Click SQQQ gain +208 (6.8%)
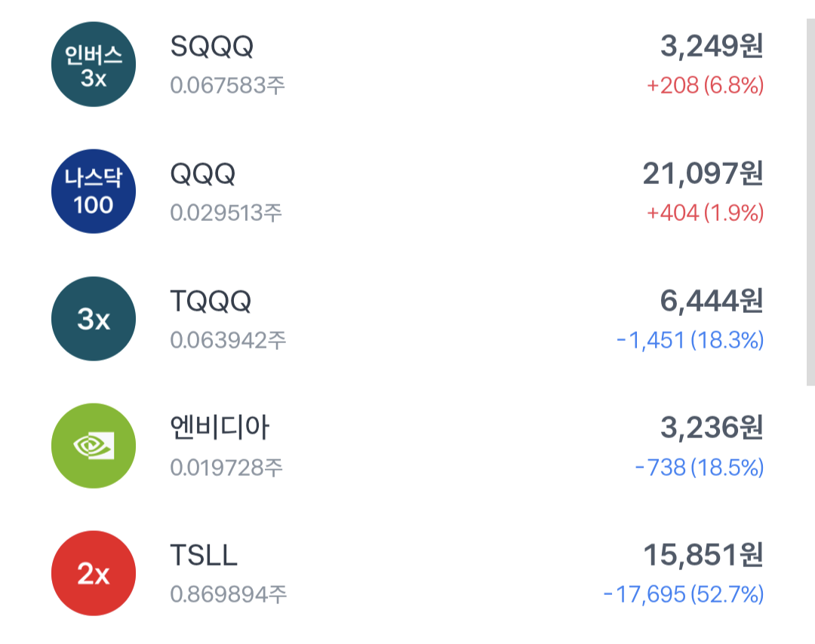 (705, 86)
